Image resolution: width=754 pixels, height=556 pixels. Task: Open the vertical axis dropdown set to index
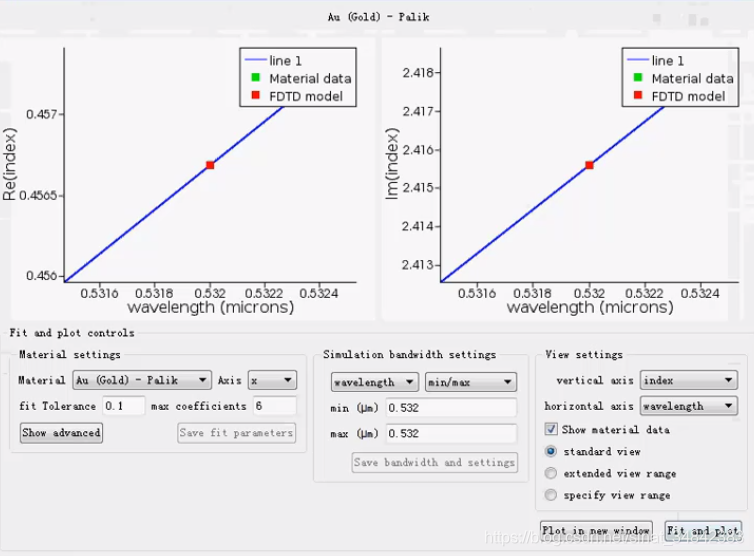689,380
